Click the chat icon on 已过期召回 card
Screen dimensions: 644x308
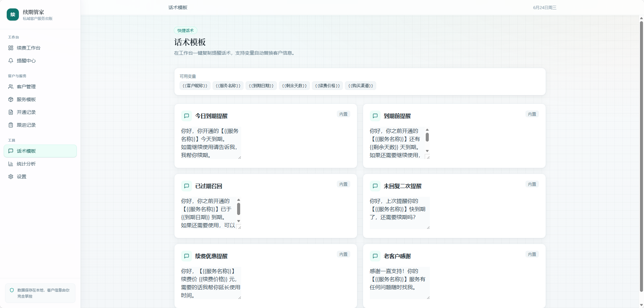point(187,186)
